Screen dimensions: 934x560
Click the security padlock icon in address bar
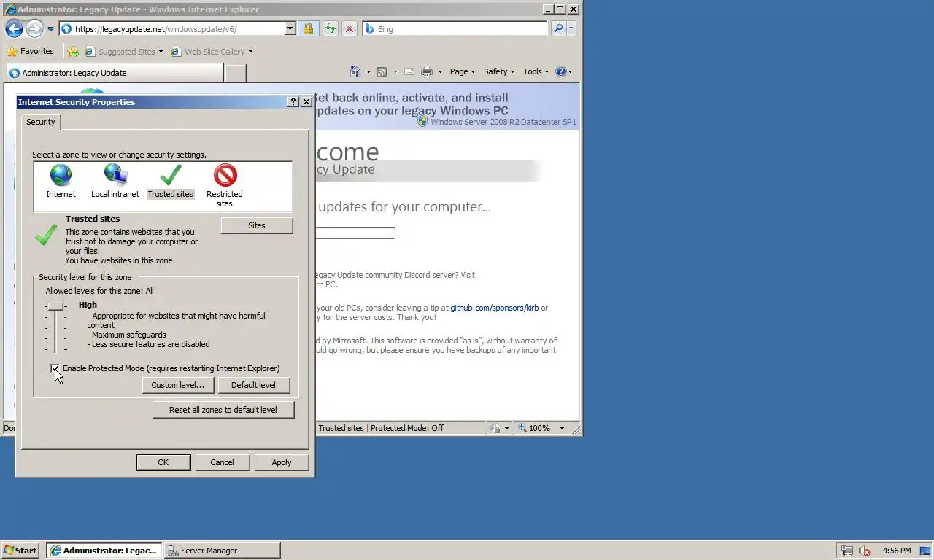click(308, 29)
